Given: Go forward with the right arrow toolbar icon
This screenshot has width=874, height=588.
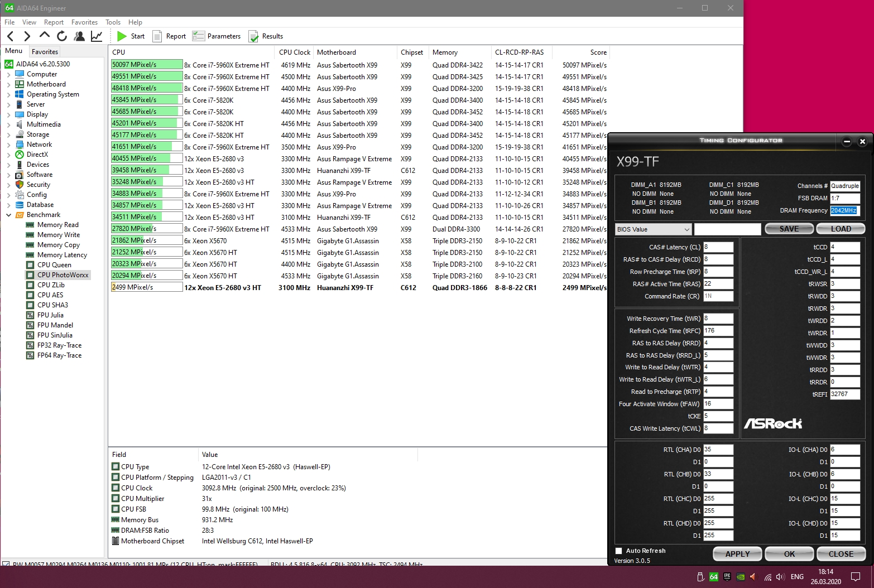Looking at the screenshot, I should [27, 36].
